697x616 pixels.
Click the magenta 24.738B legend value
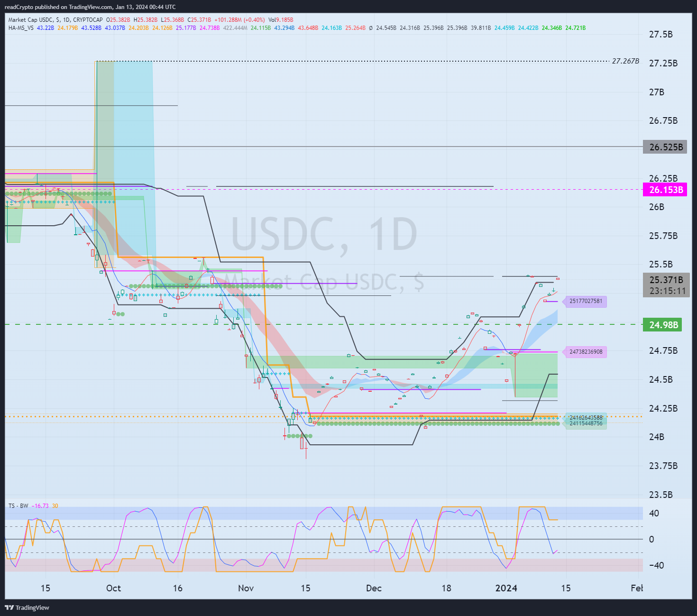pos(210,28)
